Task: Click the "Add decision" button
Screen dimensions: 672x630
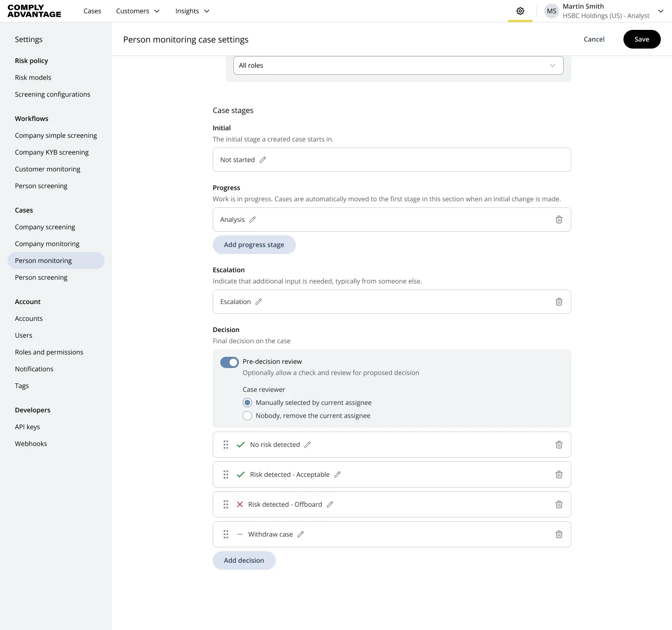Action: [x=244, y=560]
